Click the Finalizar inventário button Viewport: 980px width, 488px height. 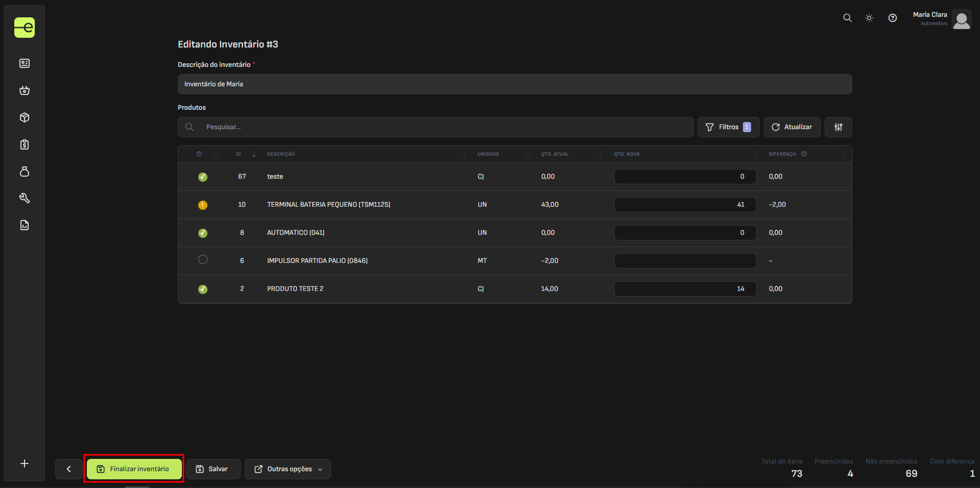pyautogui.click(x=134, y=469)
